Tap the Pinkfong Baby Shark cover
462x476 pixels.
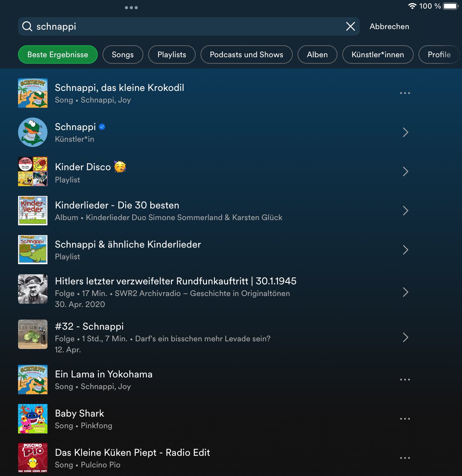tap(33, 419)
